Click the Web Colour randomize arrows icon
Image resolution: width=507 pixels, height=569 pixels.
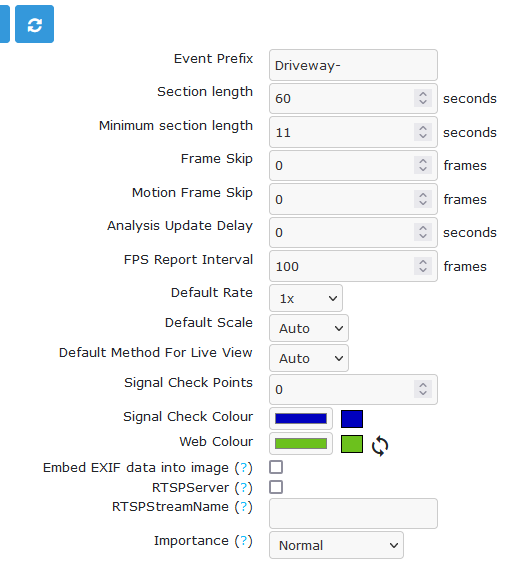380,446
